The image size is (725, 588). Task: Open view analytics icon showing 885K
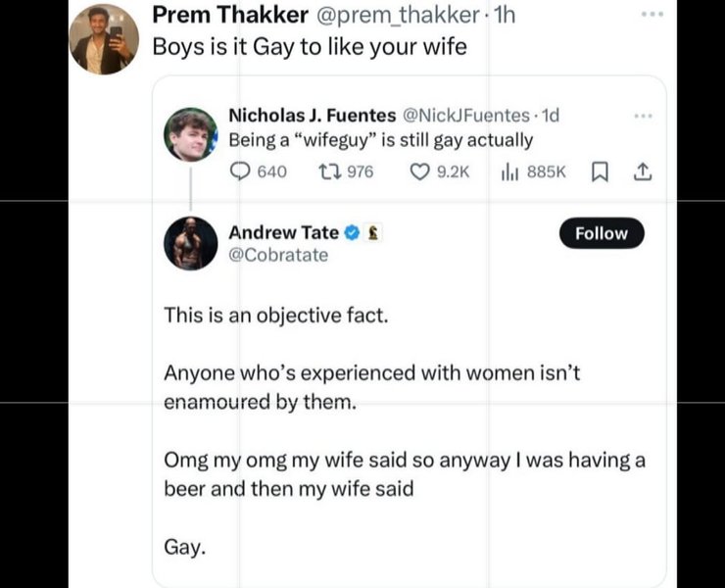click(508, 171)
